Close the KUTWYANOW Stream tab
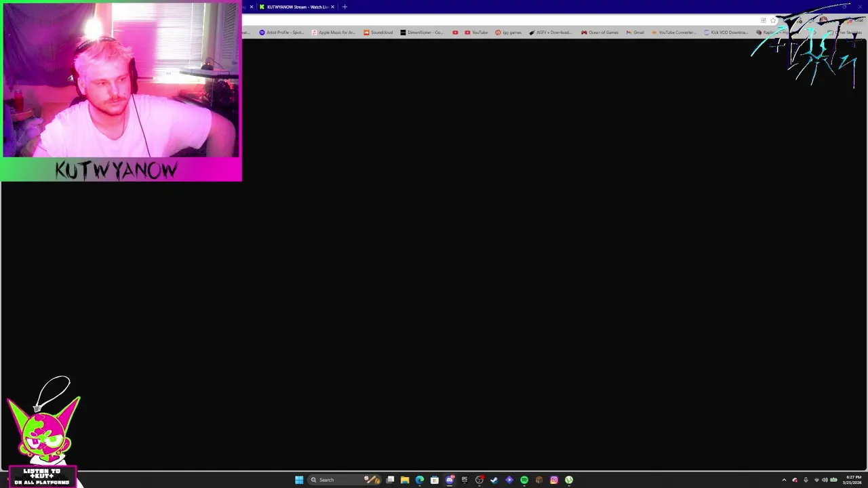This screenshot has height=488, width=868. click(x=332, y=7)
